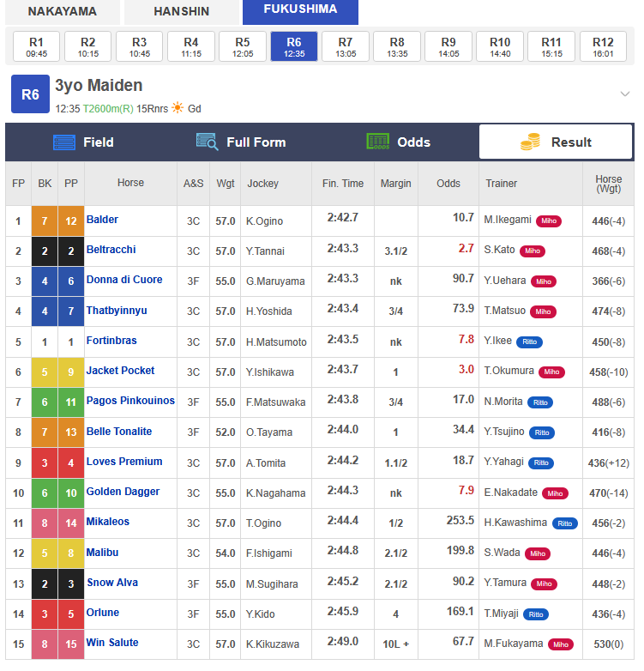This screenshot has height=671, width=644.
Task: Click the Result gold coins icon
Action: pyautogui.click(x=530, y=142)
